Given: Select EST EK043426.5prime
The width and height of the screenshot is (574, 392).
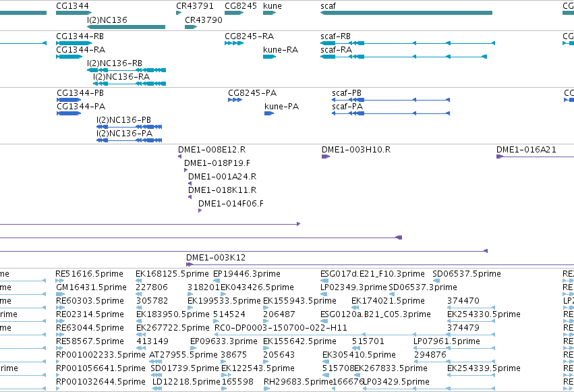Looking at the screenshot, I should [x=257, y=287].
